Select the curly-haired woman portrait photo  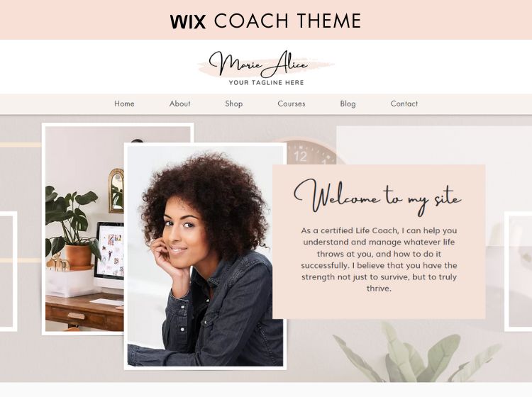tap(205, 256)
